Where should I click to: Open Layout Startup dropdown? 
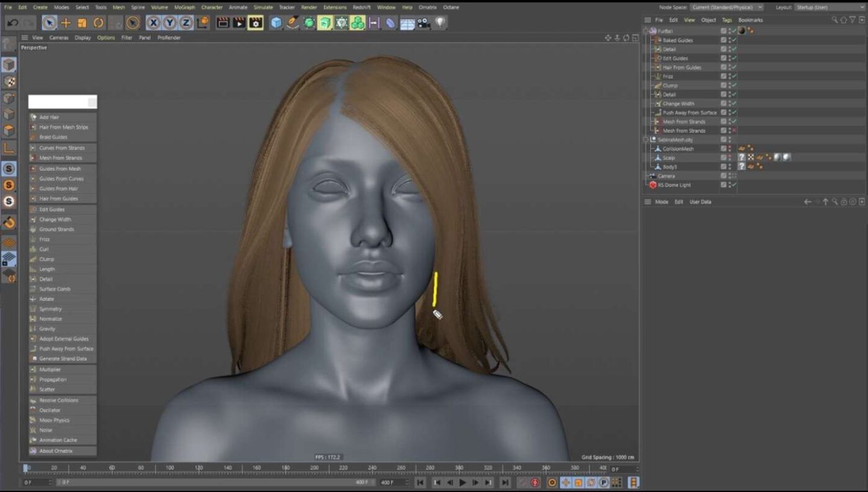[x=829, y=7]
